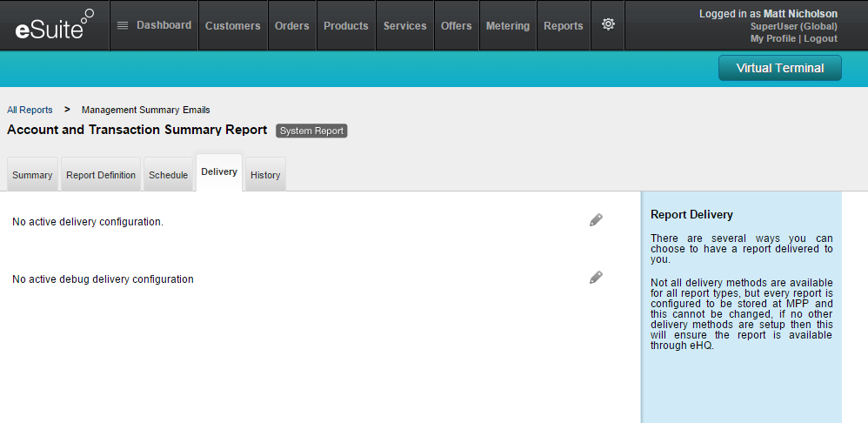
Task: Click the Virtual Terminal button
Action: 779,68
